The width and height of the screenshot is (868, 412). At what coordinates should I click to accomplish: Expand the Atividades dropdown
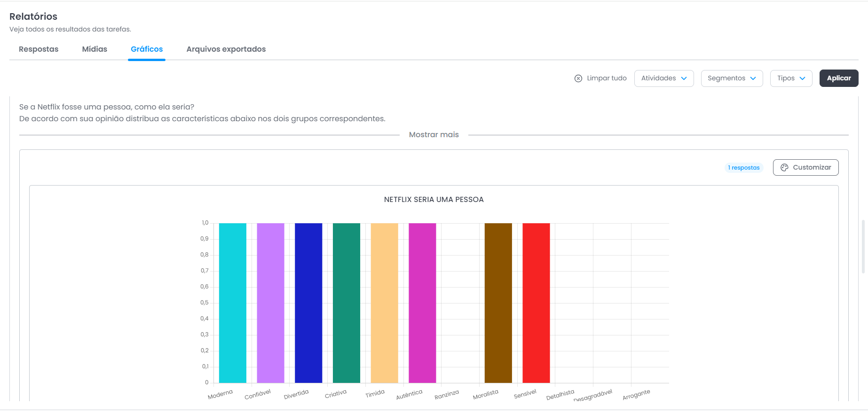click(664, 78)
